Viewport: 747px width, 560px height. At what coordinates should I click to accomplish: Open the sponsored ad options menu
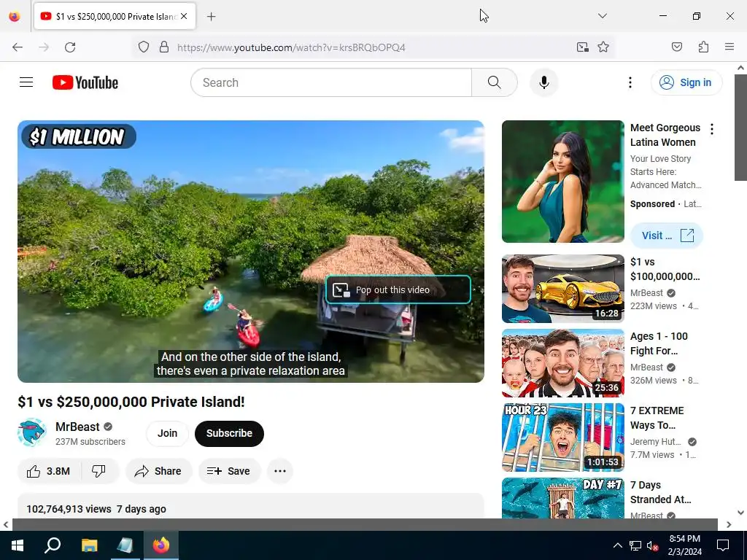pos(712,129)
